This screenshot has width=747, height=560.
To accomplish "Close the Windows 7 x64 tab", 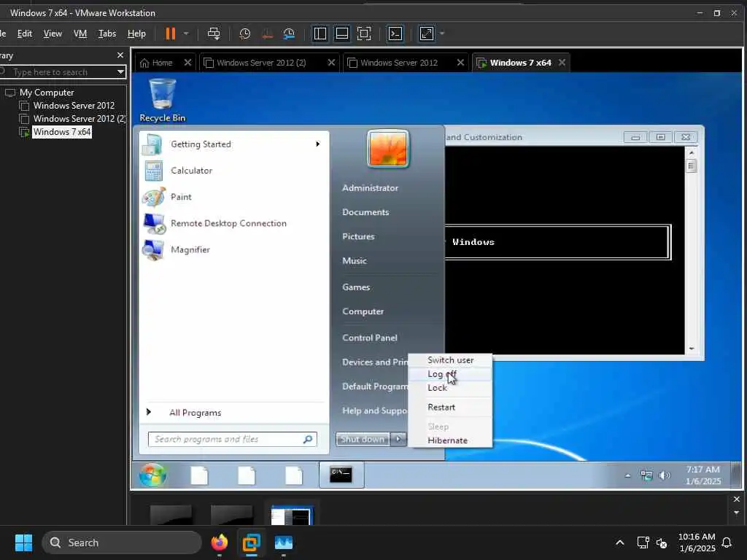I will point(562,63).
